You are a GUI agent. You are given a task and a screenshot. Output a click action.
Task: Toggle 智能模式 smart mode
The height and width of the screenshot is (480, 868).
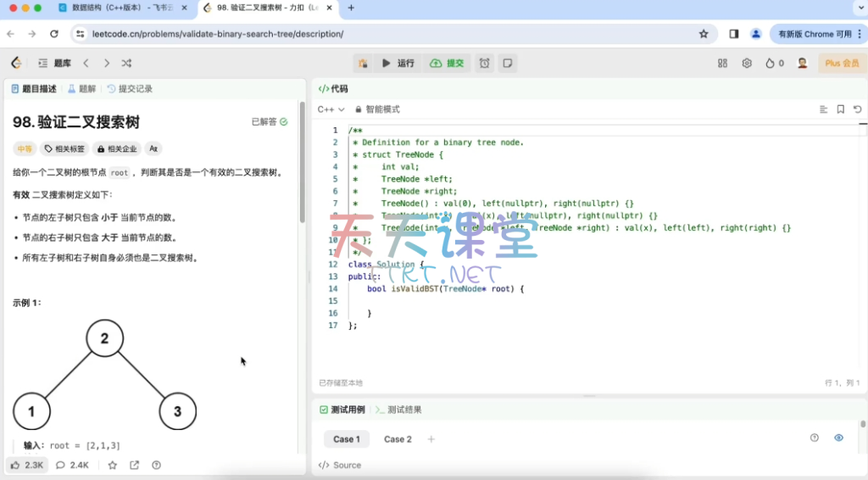point(377,109)
